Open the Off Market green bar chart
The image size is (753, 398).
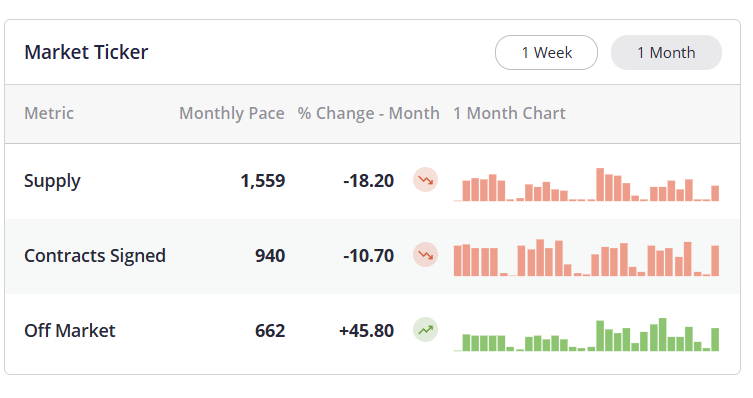[586, 335]
